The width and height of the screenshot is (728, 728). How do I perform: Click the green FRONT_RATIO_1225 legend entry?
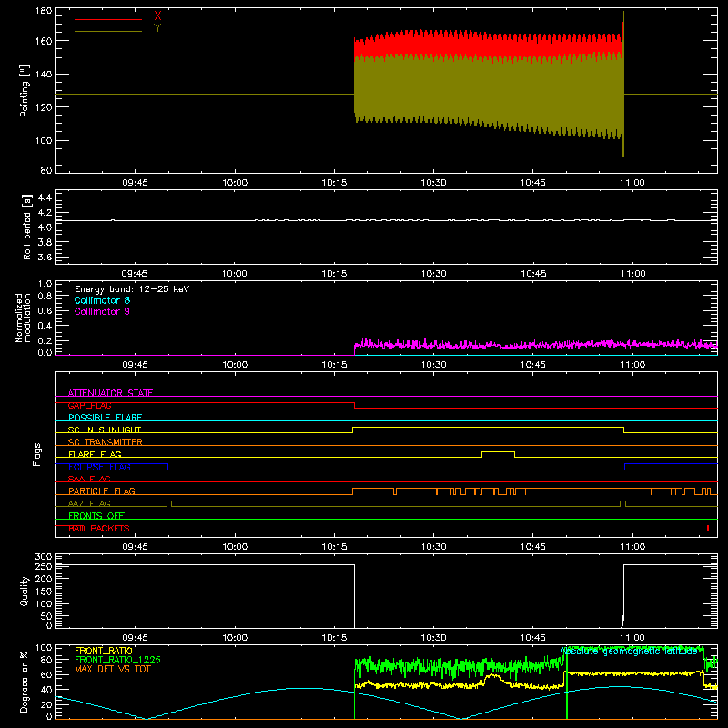[117, 660]
